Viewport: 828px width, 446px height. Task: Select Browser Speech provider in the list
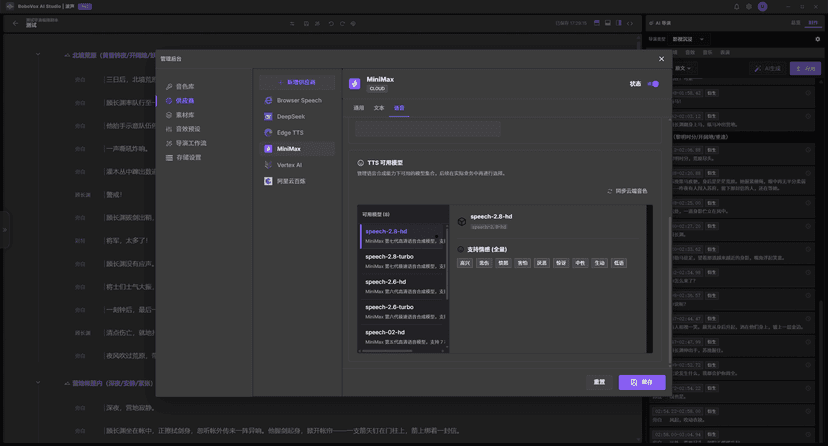[x=298, y=100]
